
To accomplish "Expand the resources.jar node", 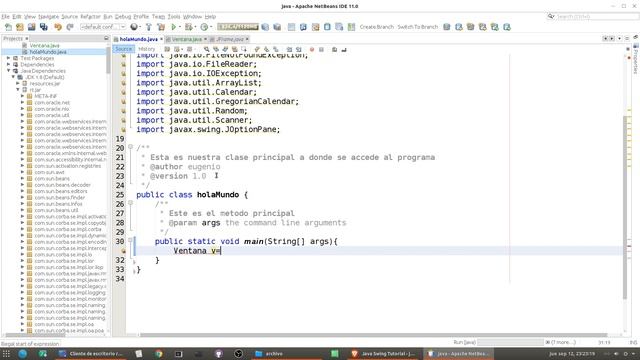I will [18, 83].
